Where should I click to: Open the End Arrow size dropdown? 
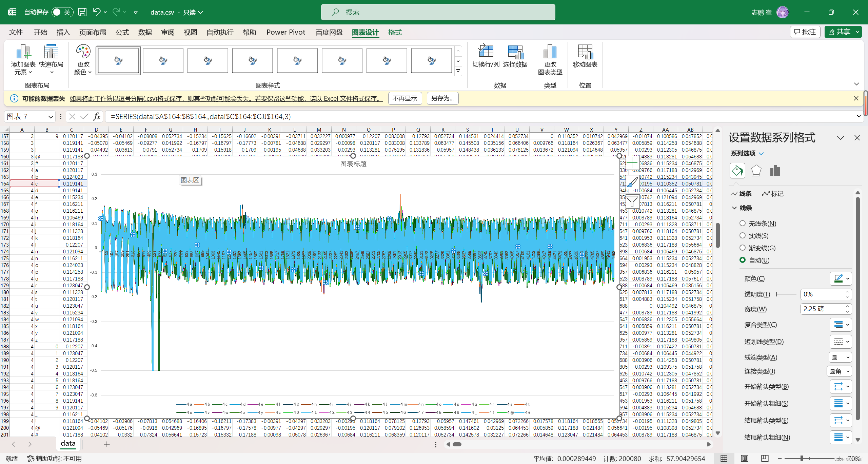[x=841, y=437]
